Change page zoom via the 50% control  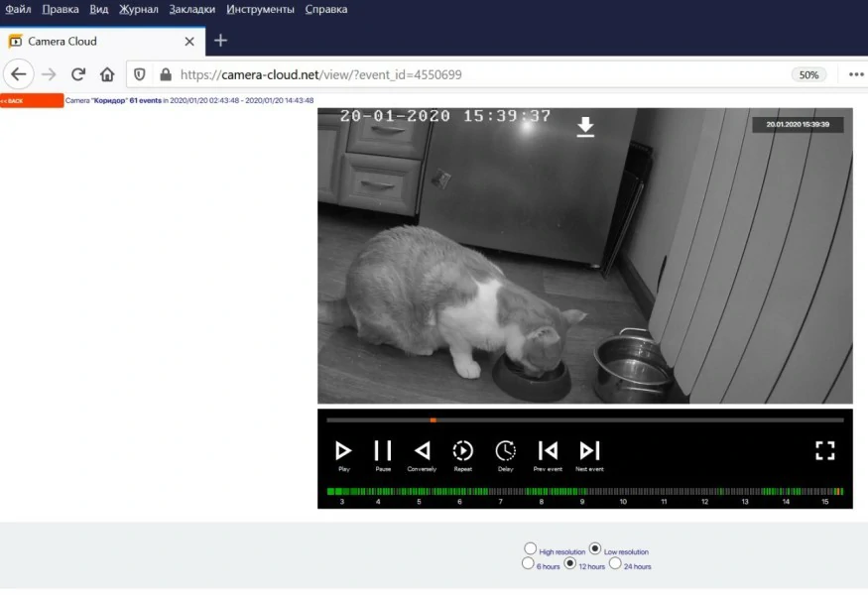coord(808,74)
